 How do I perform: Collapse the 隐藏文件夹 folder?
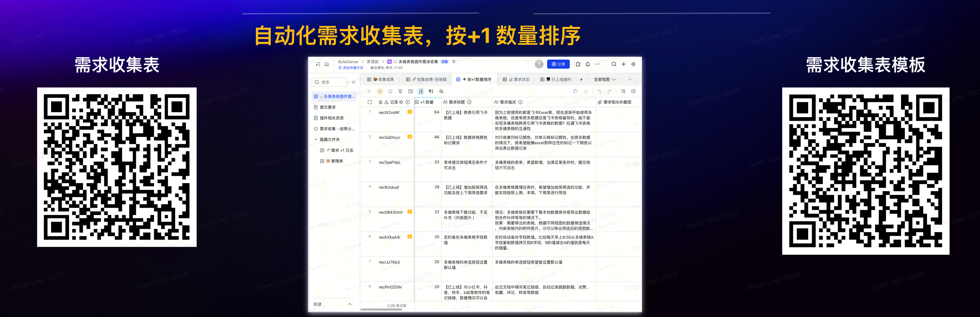(316, 139)
